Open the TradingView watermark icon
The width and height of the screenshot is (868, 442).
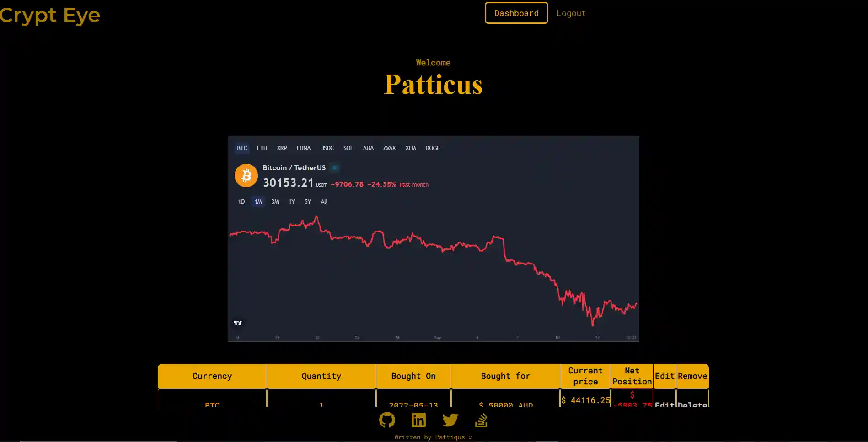pos(237,323)
